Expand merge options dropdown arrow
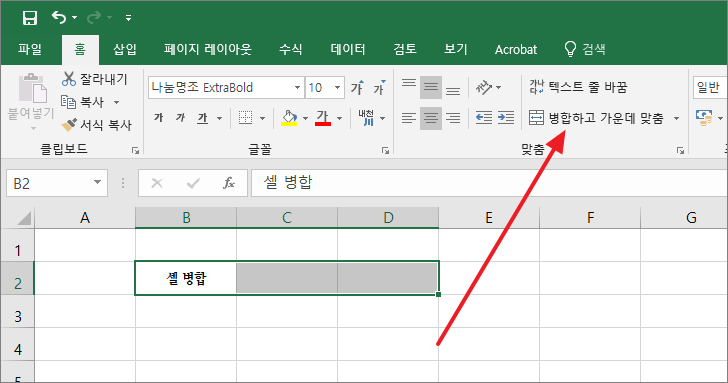Viewport: 728px width, 383px height. (676, 118)
